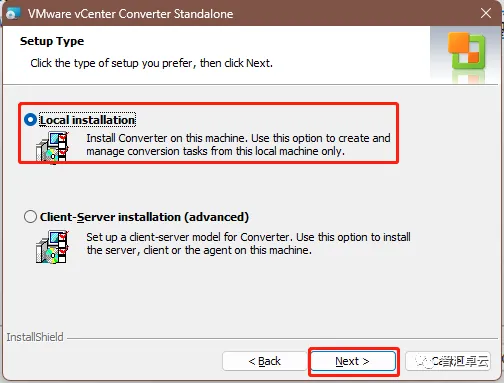Click the Converter app icon in title bar
Viewport: 504px width, 383px height.
pos(12,13)
